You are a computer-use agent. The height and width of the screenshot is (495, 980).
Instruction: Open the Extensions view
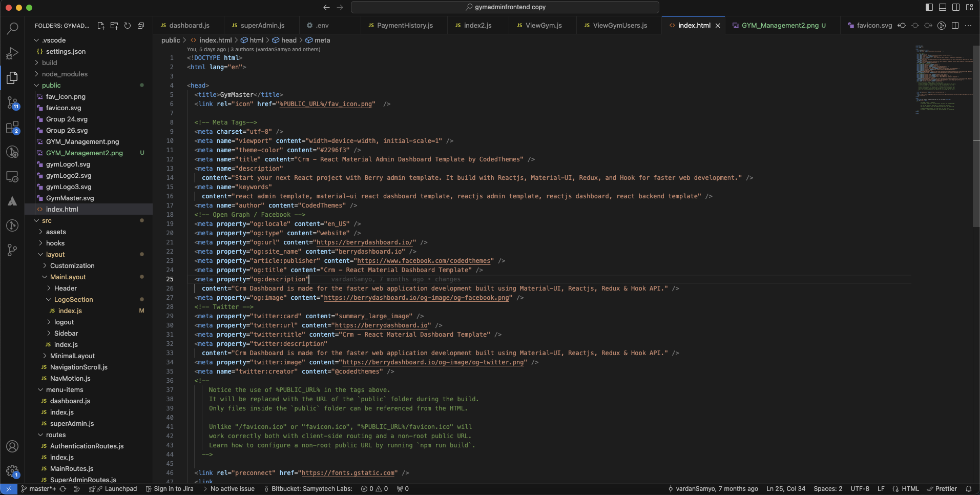tap(12, 128)
